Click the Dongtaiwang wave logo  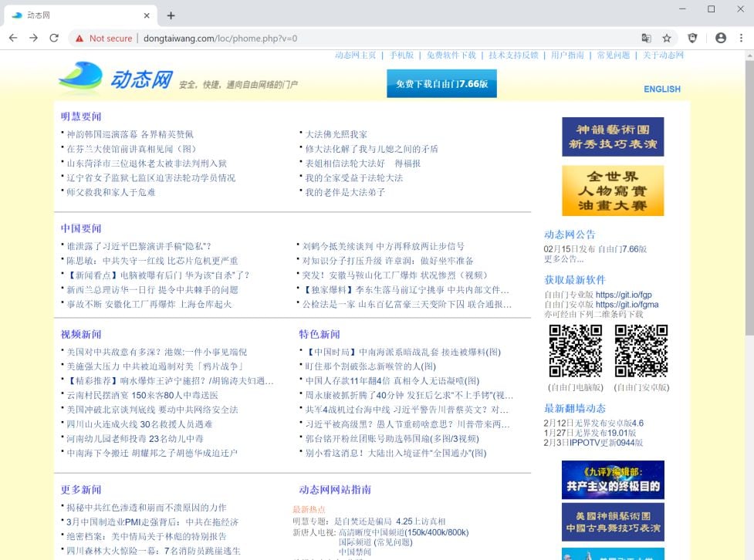click(81, 77)
